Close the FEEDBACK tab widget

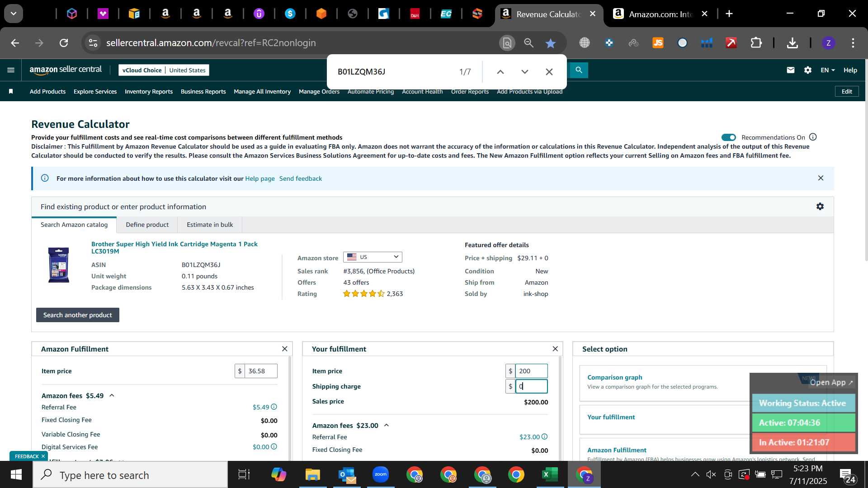pyautogui.click(x=43, y=456)
